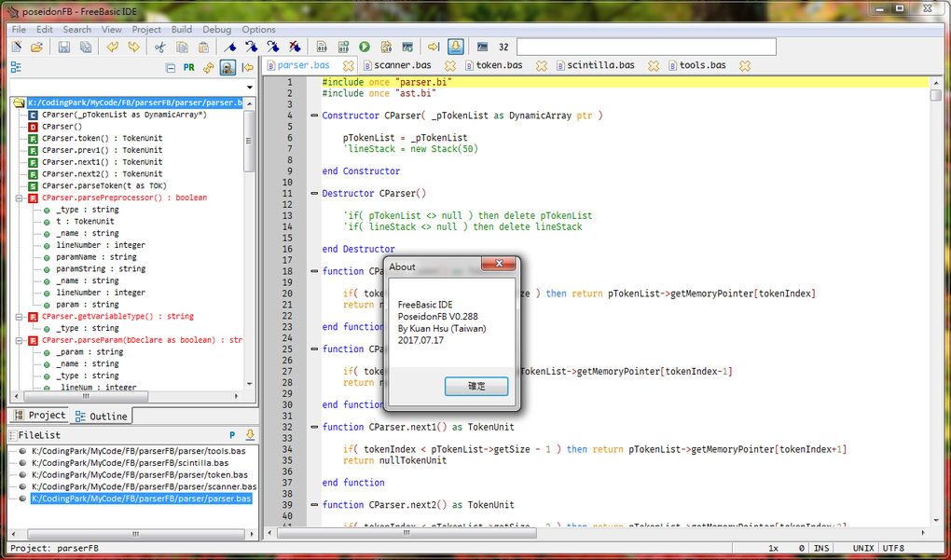Collapse the Constructor CParser code fold
Image resolution: width=951 pixels, height=560 pixels.
click(x=313, y=116)
